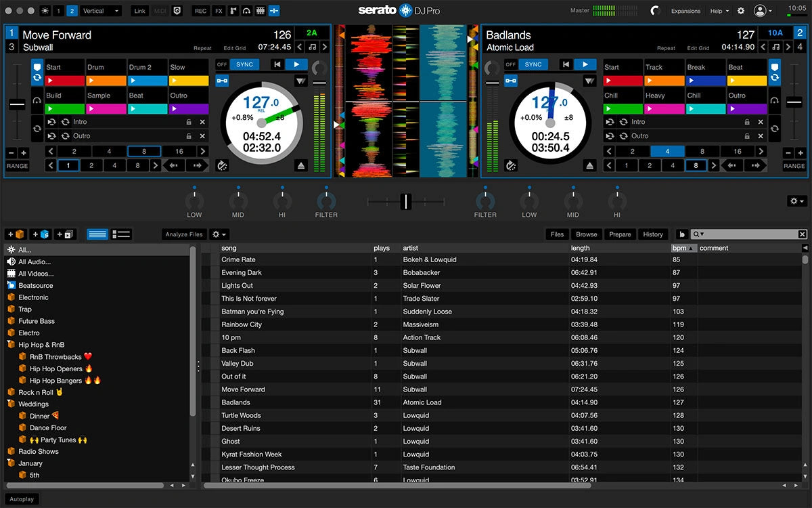Image resolution: width=812 pixels, height=508 pixels.
Task: Open the settings gear in top bar
Action: pos(741,11)
